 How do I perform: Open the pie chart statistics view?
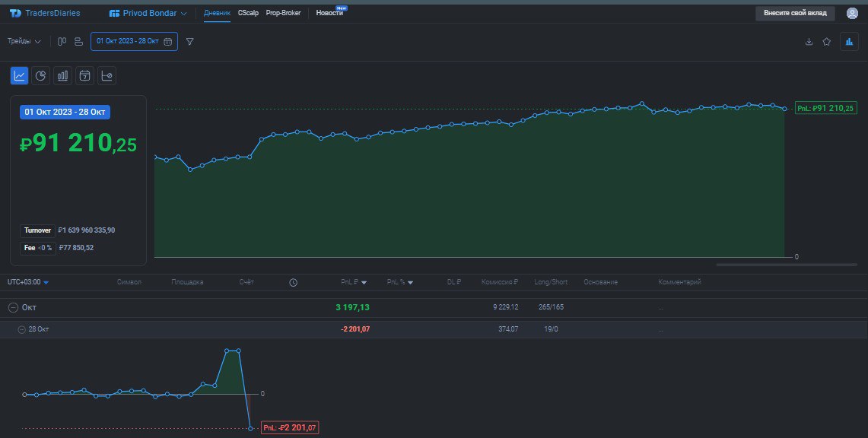click(41, 75)
